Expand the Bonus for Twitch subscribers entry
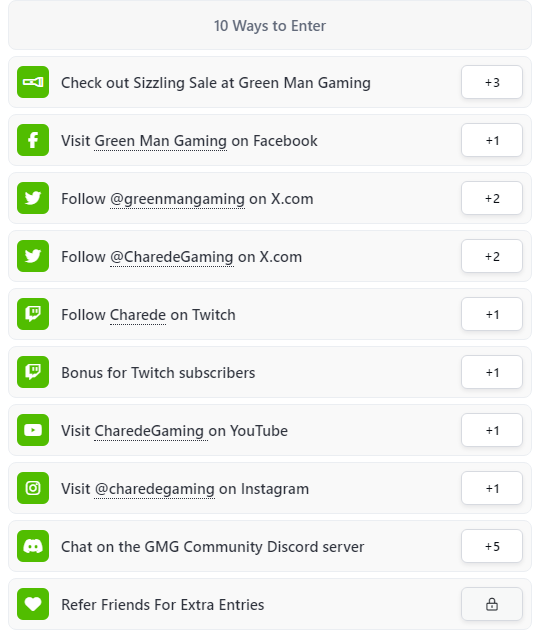 coord(270,372)
